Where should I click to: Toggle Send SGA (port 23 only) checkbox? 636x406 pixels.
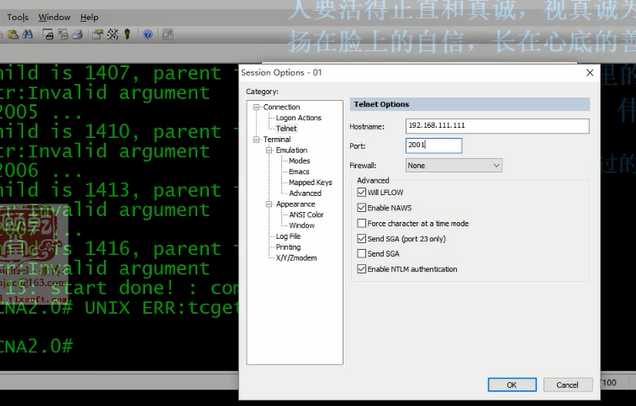pos(361,238)
